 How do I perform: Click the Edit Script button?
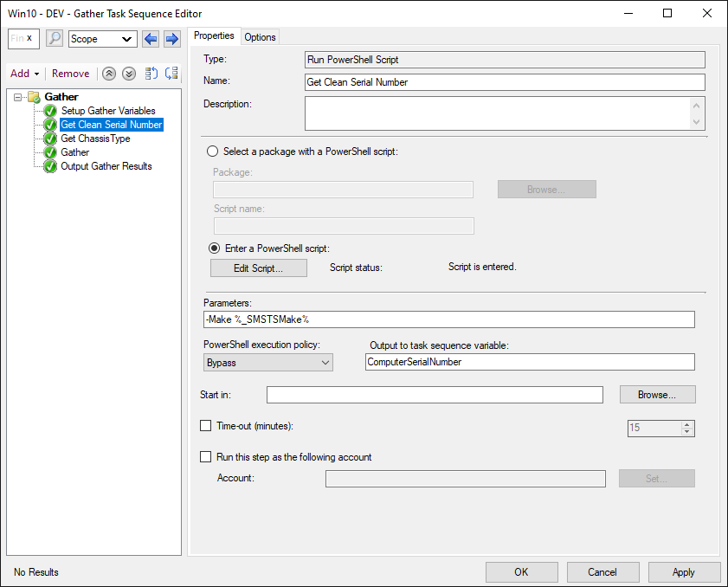pyautogui.click(x=259, y=268)
